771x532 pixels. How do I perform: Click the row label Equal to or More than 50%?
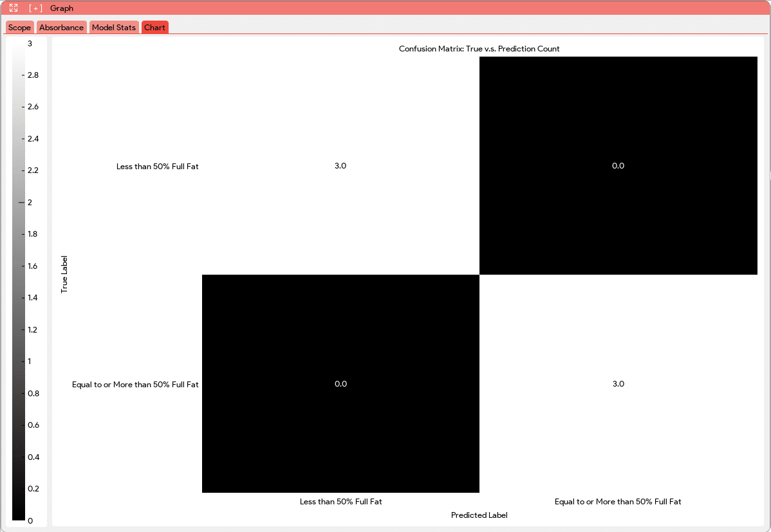[x=135, y=385]
